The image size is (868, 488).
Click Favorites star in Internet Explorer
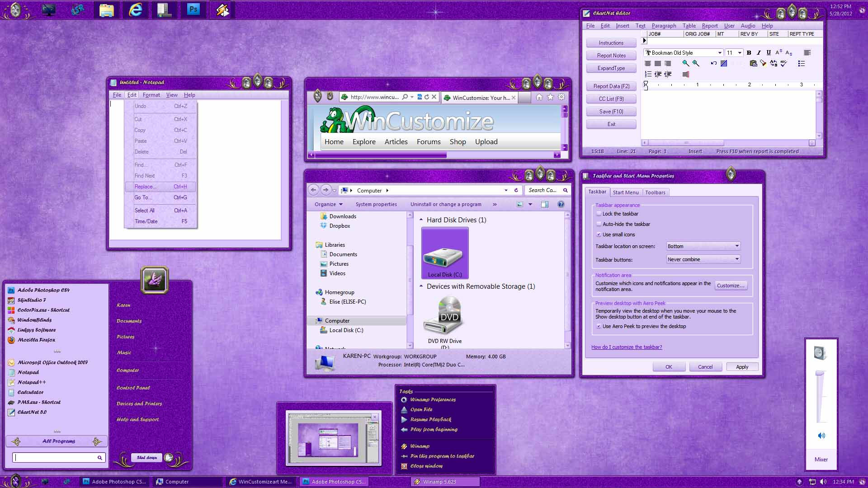tap(550, 97)
